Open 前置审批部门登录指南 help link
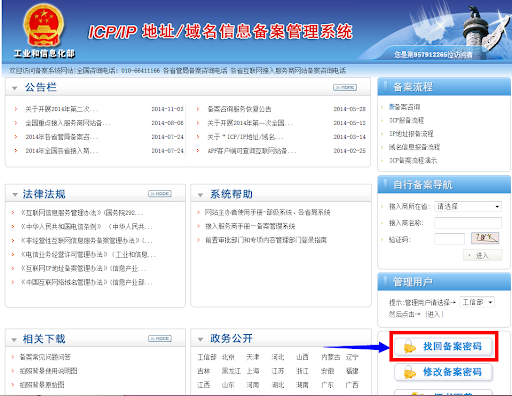This screenshot has width=512, height=396. 266,240
